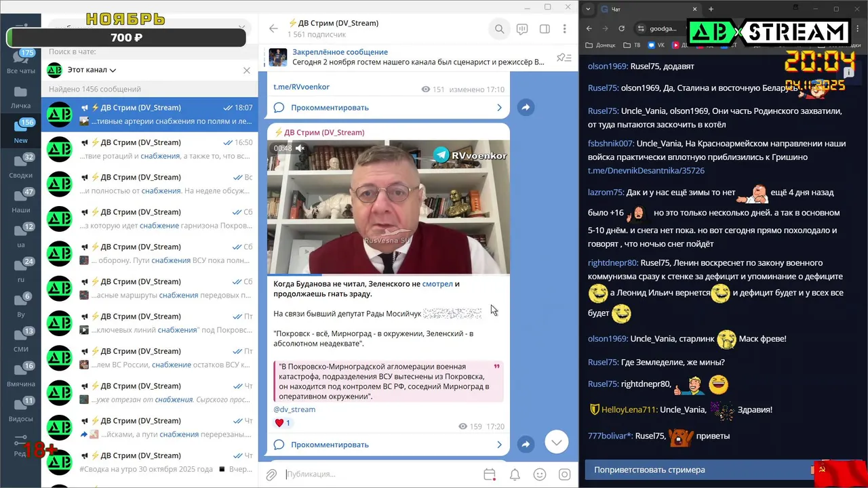Open the emoji picker smiley icon

click(x=540, y=474)
